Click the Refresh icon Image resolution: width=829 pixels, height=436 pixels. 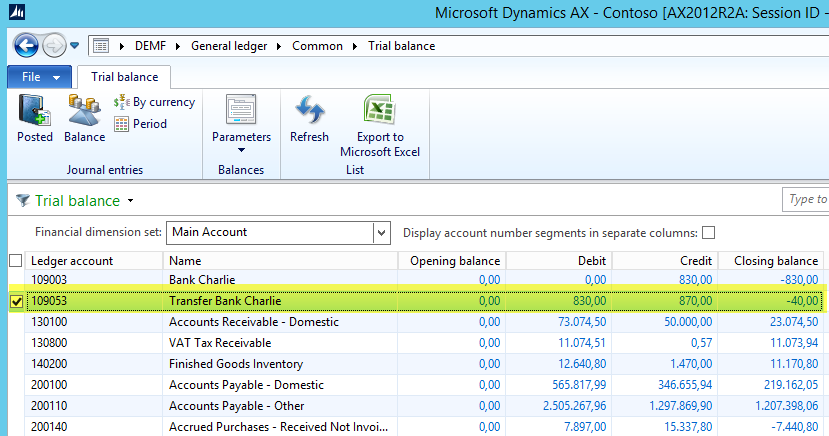309,112
